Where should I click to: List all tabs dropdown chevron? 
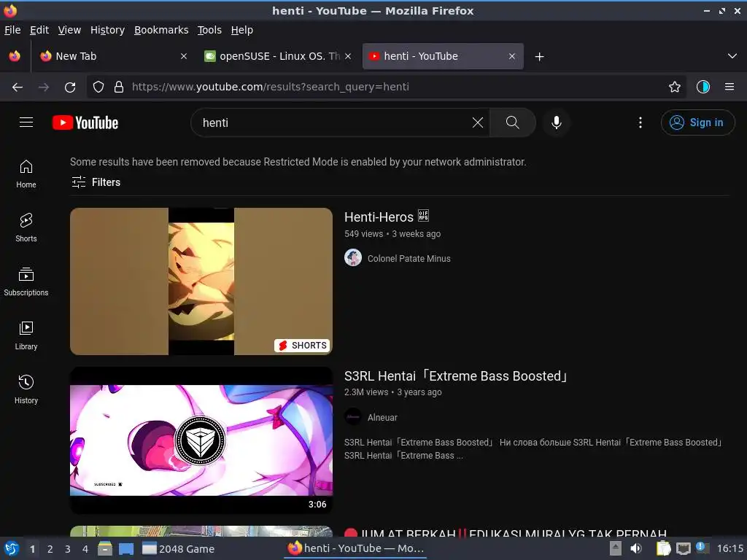[x=732, y=56]
